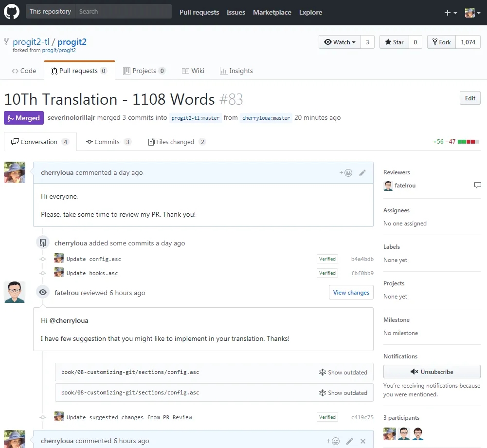Open the progit2-tl owner link
Screen dimensions: 487x448
pyautogui.click(x=31, y=42)
